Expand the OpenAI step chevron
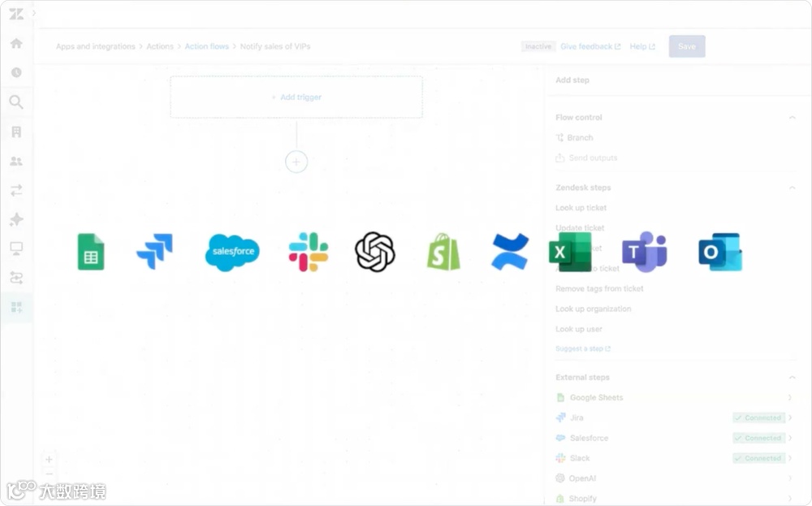 click(790, 478)
